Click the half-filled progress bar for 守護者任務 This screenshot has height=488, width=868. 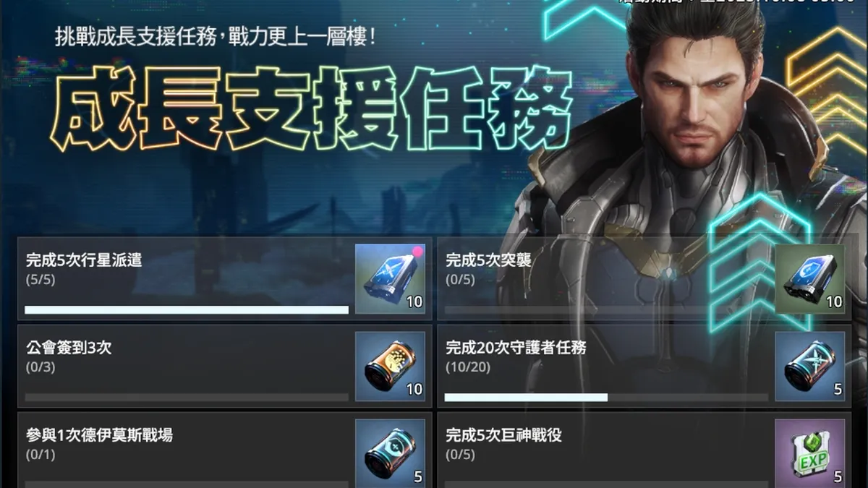click(606, 398)
